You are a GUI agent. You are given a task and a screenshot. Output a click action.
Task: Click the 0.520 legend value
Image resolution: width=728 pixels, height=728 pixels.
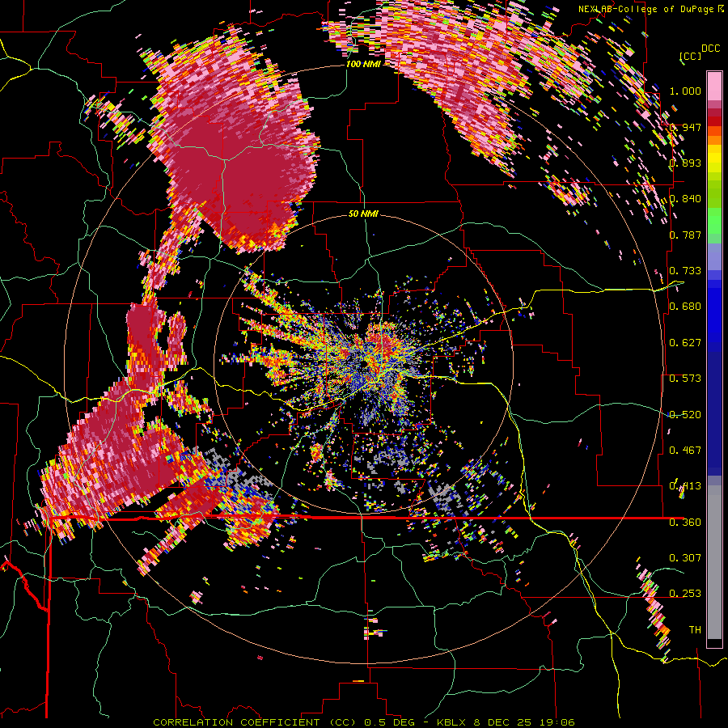coord(685,415)
